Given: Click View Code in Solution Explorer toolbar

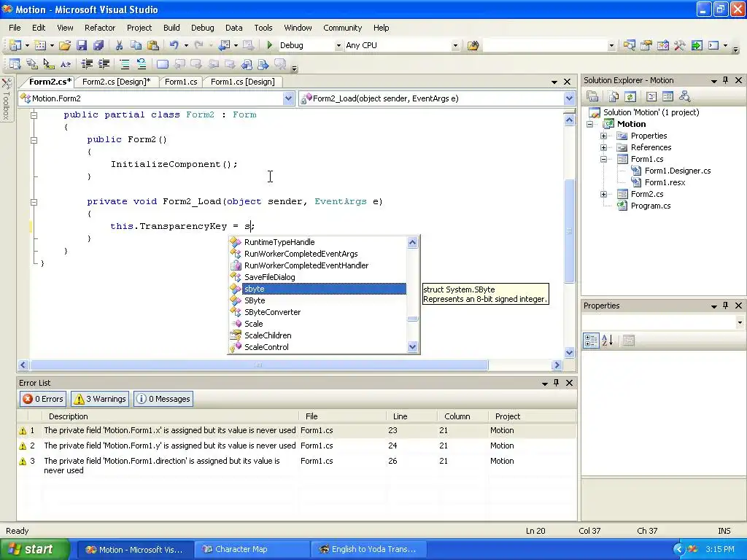Looking at the screenshot, I should pyautogui.click(x=651, y=97).
